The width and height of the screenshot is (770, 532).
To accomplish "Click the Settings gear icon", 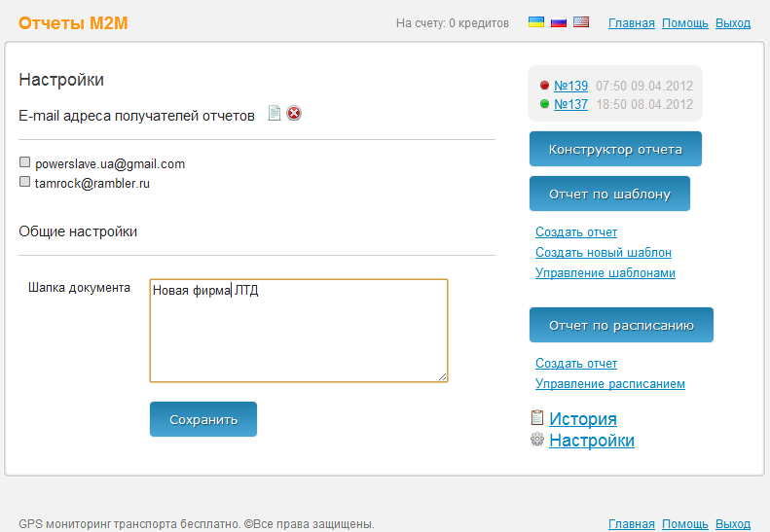I will [x=536, y=440].
